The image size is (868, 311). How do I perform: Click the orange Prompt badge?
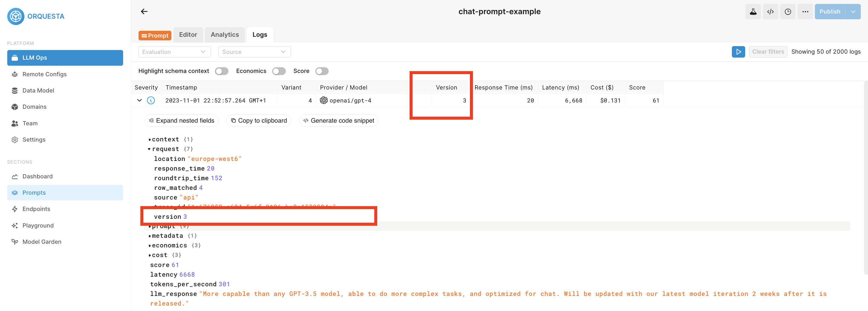tap(155, 35)
